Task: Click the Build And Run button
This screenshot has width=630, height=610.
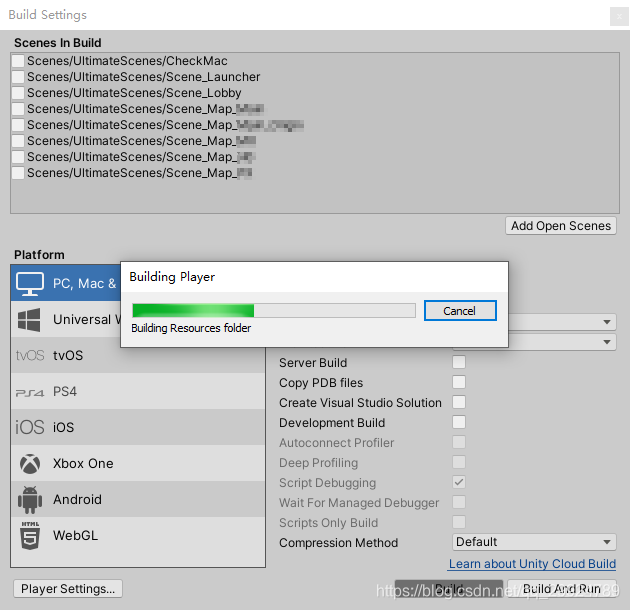Action: point(562,589)
